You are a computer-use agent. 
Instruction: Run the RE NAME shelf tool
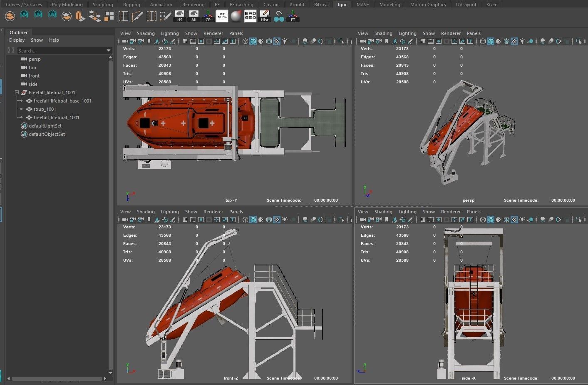[x=222, y=16]
